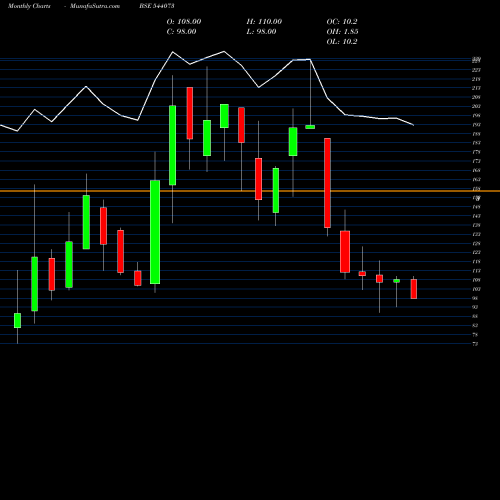The width and height of the screenshot is (500, 500).
Task: Click the open price "O: 108.00"
Action: [184, 22]
